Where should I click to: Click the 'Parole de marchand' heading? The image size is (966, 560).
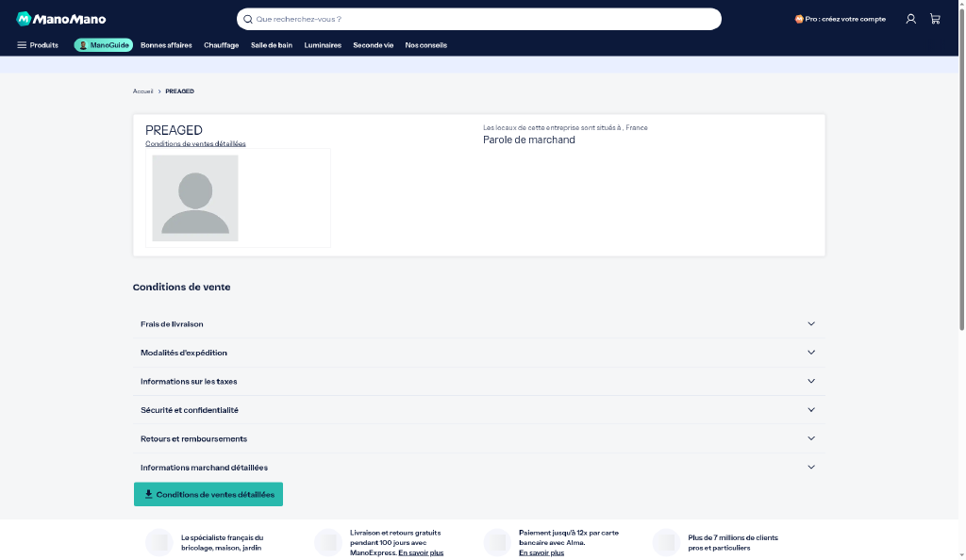529,140
